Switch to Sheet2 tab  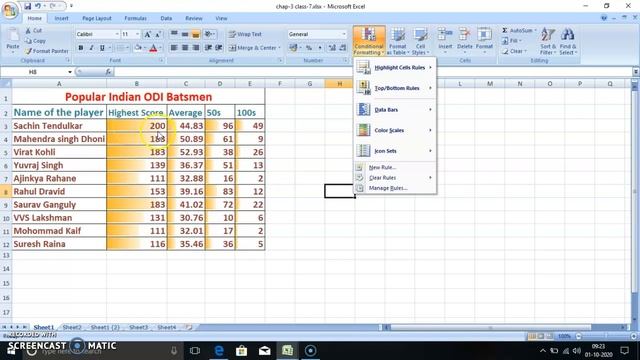(x=72, y=327)
